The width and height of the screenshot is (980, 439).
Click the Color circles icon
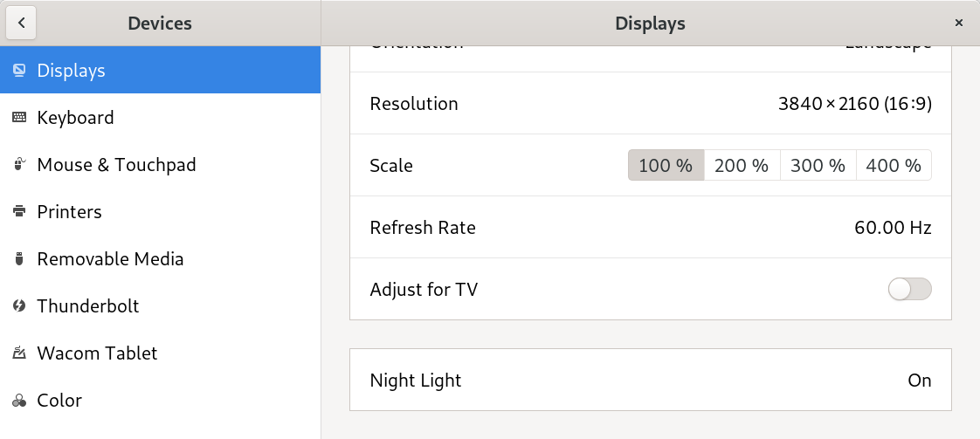tap(19, 401)
